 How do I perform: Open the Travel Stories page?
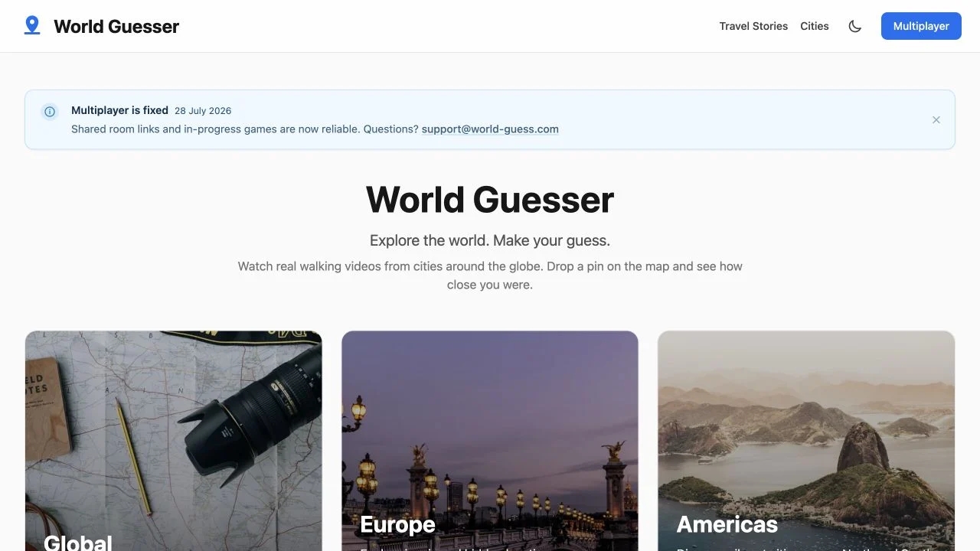[753, 26]
